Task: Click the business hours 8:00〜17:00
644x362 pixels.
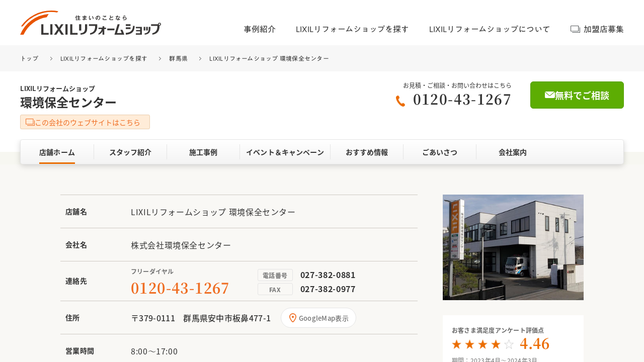Action: pos(154,351)
